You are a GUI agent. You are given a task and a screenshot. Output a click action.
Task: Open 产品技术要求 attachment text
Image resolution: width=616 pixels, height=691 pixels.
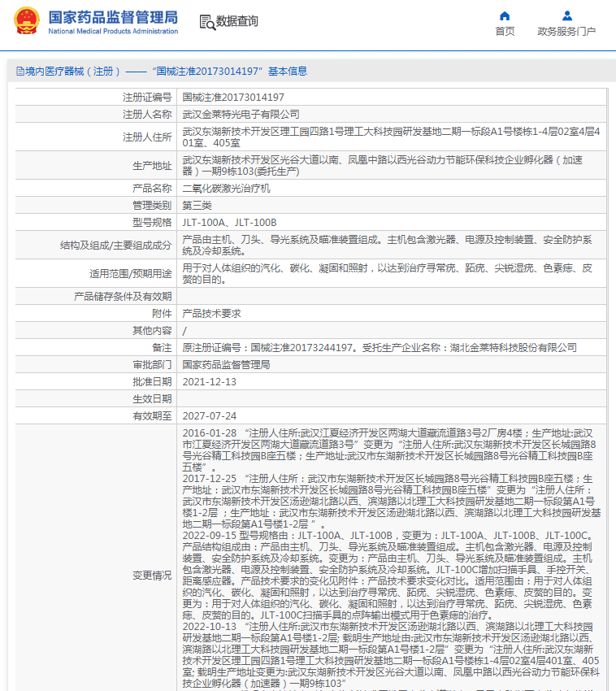pyautogui.click(x=212, y=314)
